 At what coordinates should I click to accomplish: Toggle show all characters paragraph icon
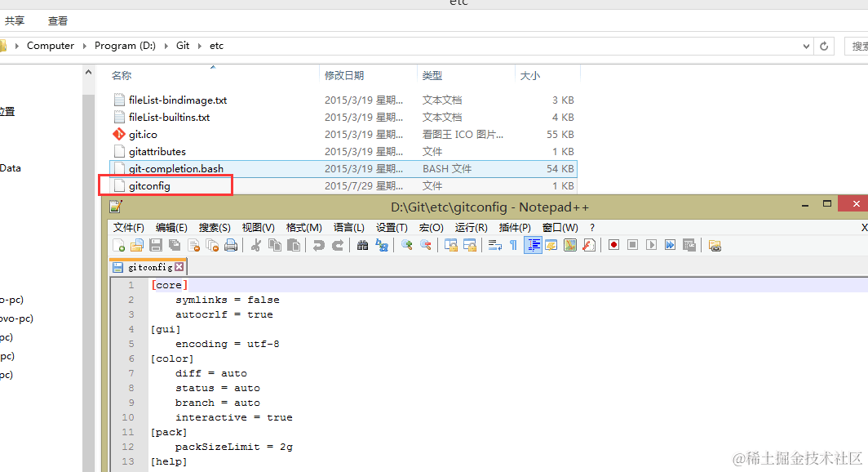coord(513,245)
